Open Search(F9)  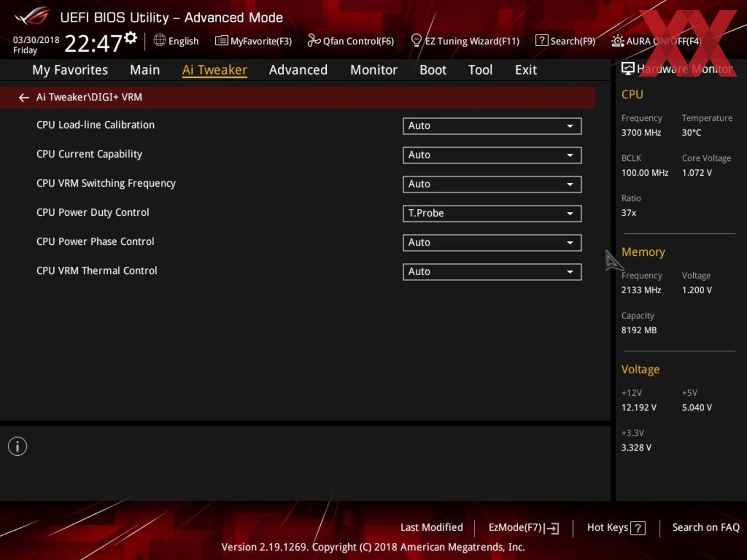(572, 41)
